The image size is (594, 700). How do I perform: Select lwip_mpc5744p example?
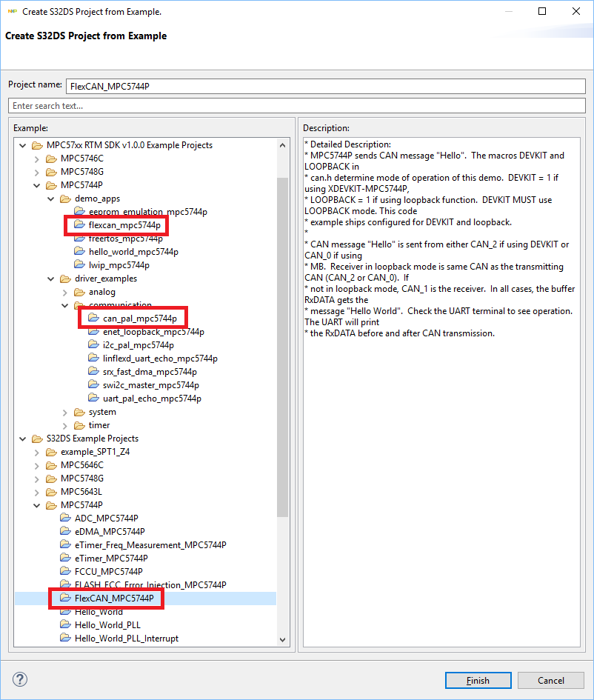point(119,265)
